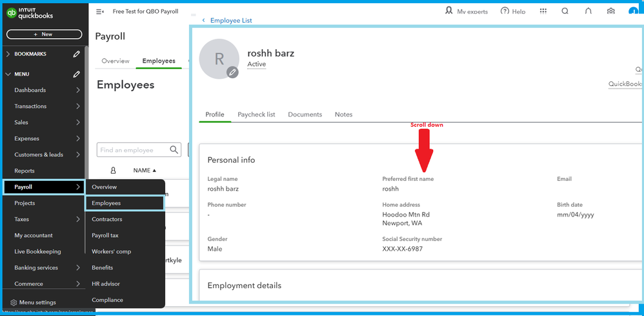Select Overview in Payroll flyout
The height and width of the screenshot is (316, 644).
[105, 187]
